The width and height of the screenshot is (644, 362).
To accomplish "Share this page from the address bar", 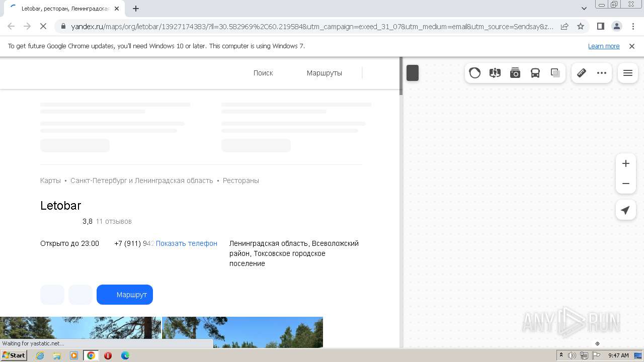I will [565, 26].
